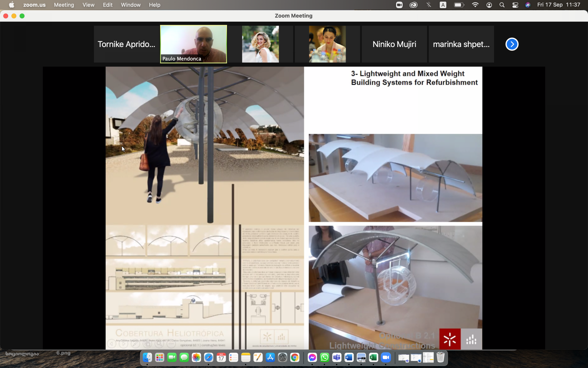Launch Safari from the dock
The width and height of the screenshot is (588, 368).
tap(209, 357)
